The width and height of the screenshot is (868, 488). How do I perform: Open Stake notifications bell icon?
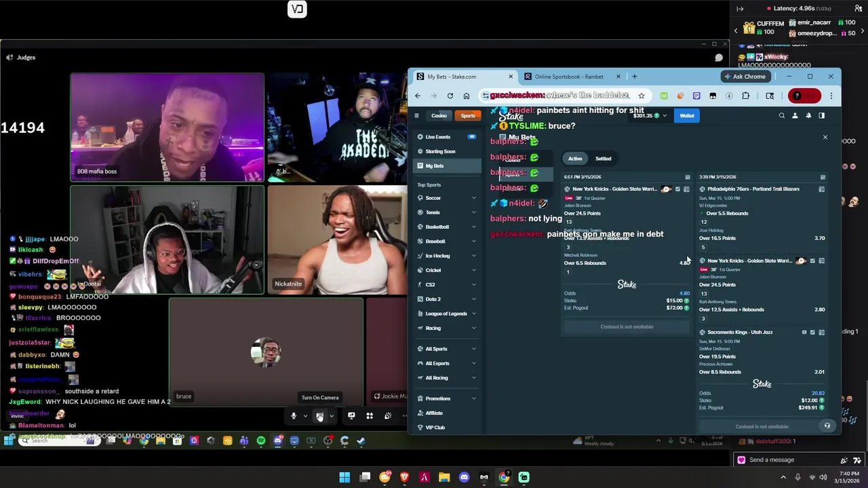click(x=808, y=116)
